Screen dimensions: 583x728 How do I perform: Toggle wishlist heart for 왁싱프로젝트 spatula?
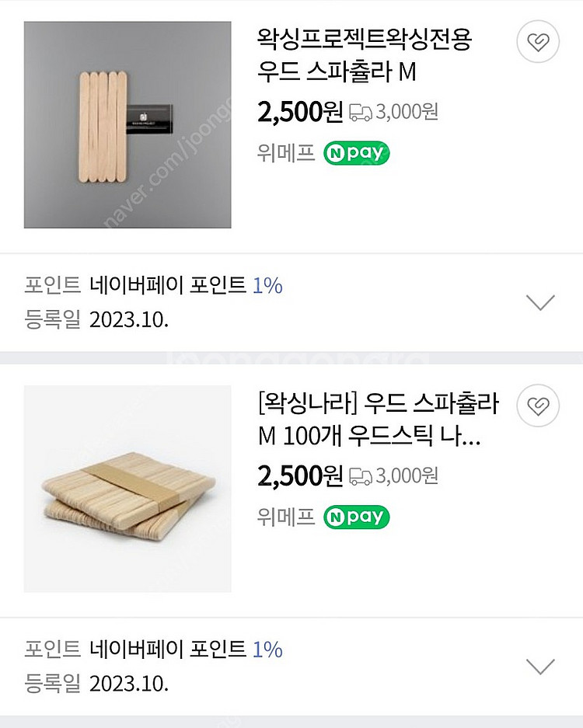[x=538, y=42]
